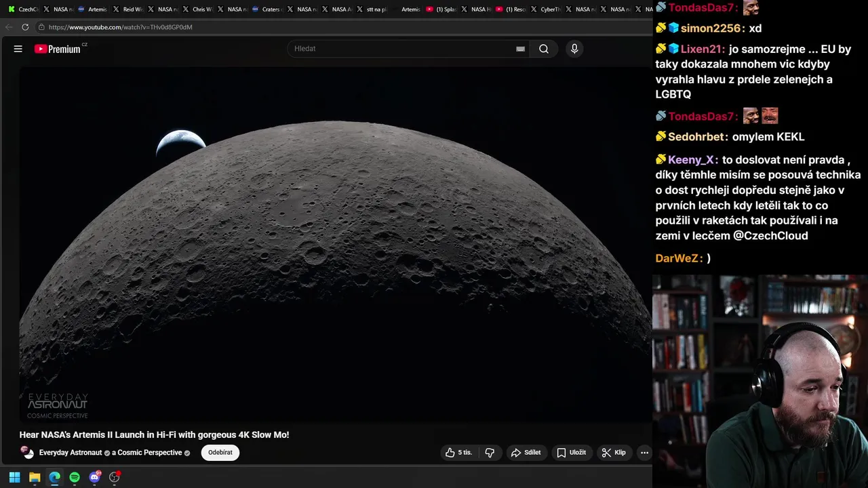Click username Lixen21 in chat
This screenshot has width=868, height=488.
point(703,49)
